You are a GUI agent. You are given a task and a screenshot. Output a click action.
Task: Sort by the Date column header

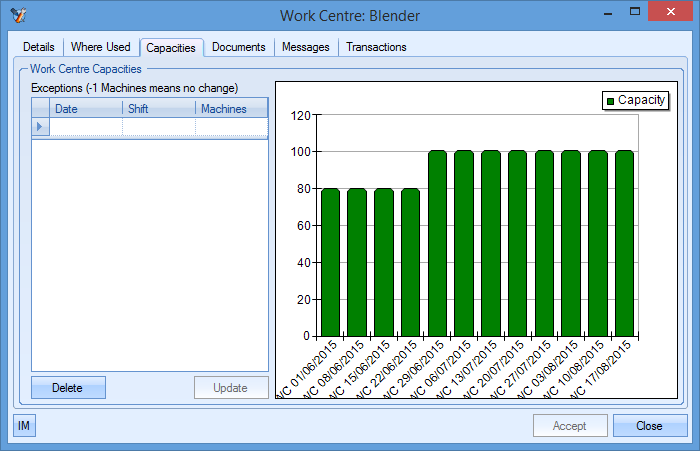click(x=86, y=109)
